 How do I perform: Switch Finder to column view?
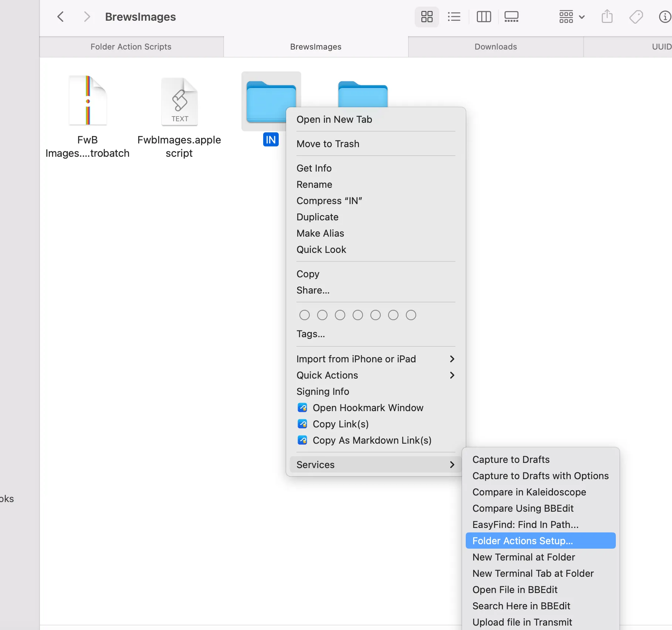(483, 17)
